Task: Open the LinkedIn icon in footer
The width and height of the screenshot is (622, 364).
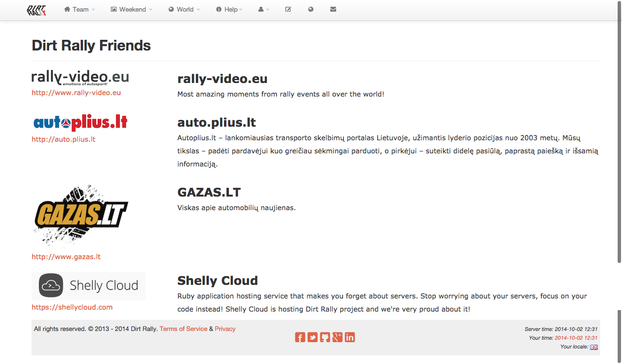Action: click(350, 337)
